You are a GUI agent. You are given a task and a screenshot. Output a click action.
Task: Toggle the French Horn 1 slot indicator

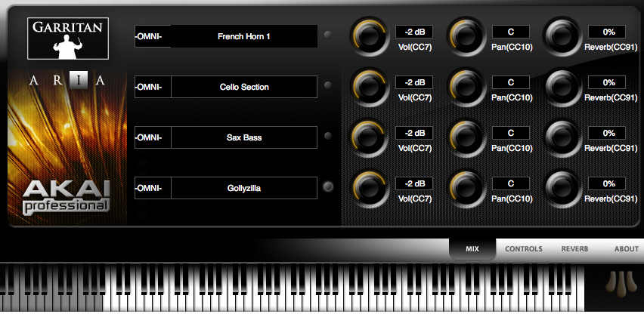[x=328, y=35]
